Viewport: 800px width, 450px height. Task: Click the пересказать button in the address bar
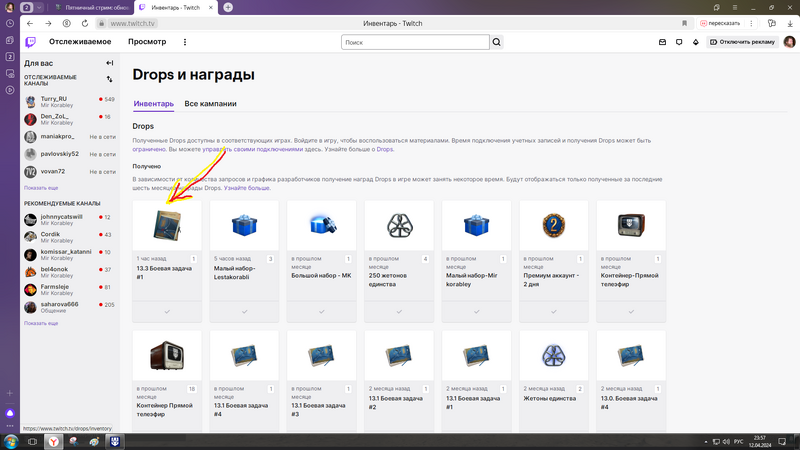(x=720, y=23)
